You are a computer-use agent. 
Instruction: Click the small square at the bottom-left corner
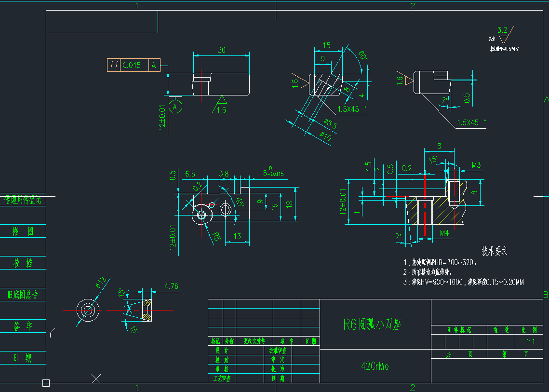click(x=46, y=383)
